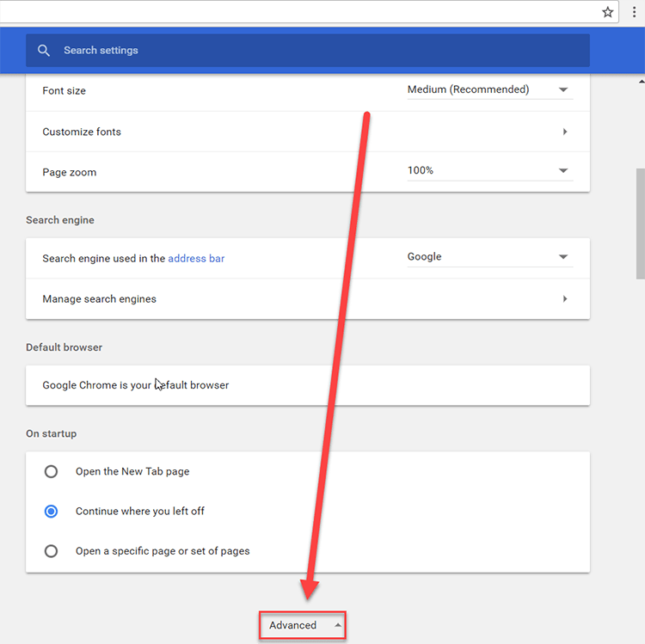Select Continue where you left off
This screenshot has height=644, width=645.
click(x=51, y=512)
